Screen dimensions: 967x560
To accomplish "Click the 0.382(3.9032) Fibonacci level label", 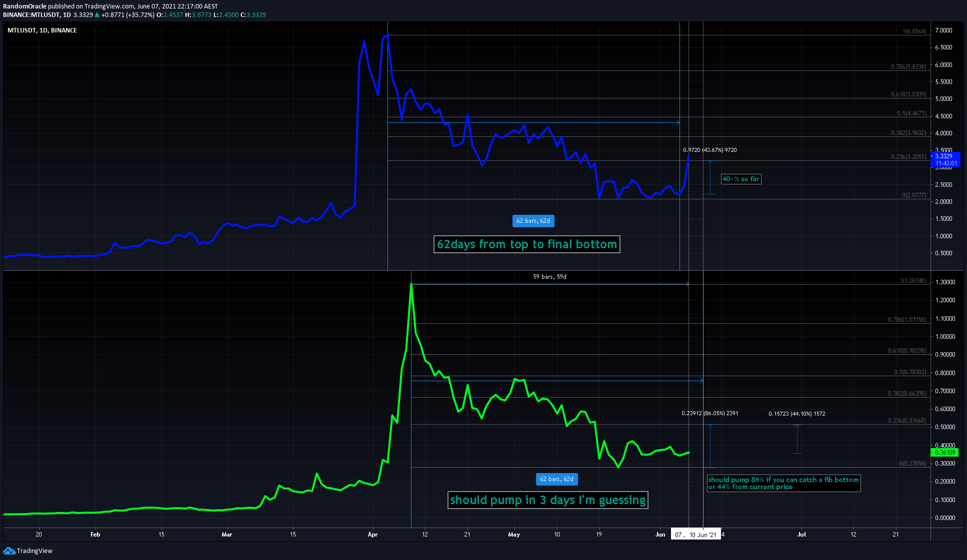I will [908, 133].
